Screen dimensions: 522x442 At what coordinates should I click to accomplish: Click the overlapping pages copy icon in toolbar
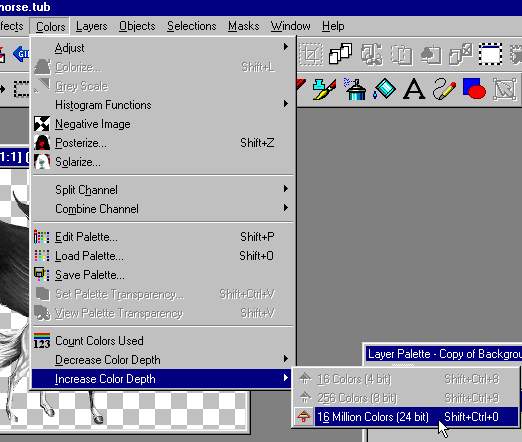(x=340, y=54)
